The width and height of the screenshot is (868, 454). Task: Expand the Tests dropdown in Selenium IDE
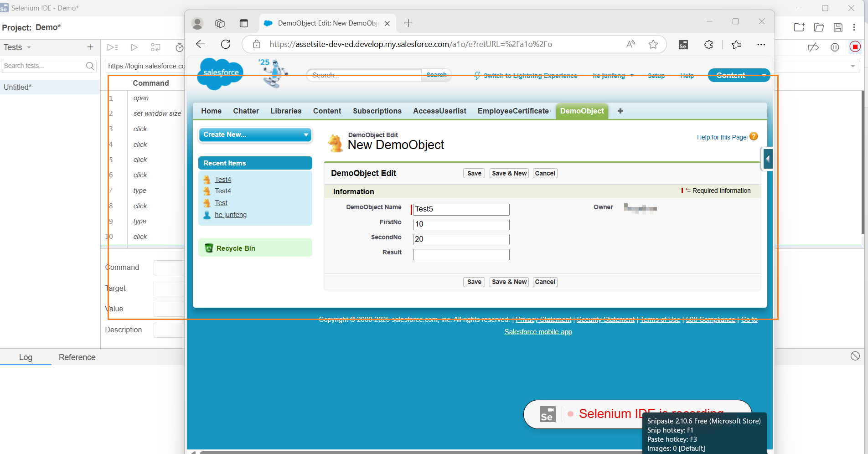pos(29,47)
